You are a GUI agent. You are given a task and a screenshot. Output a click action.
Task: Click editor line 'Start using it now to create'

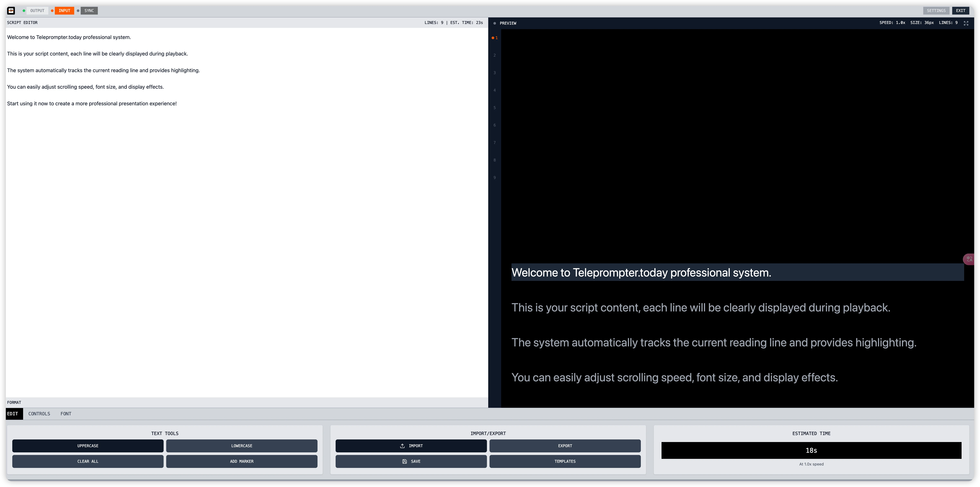(92, 104)
